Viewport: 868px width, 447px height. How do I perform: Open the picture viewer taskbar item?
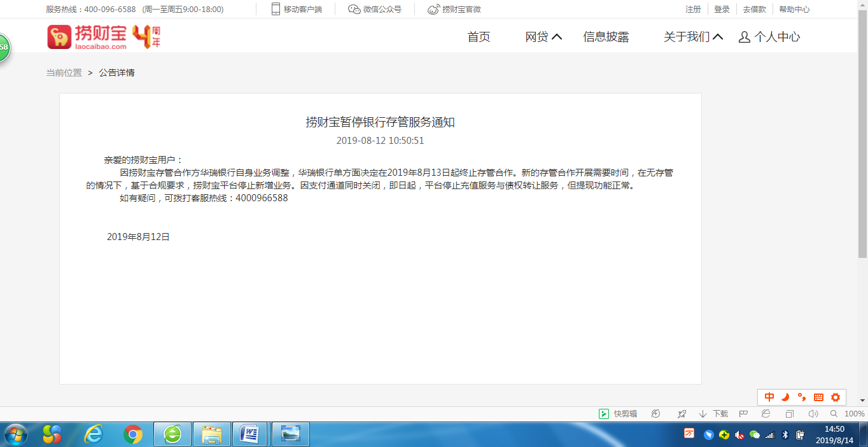[291, 434]
